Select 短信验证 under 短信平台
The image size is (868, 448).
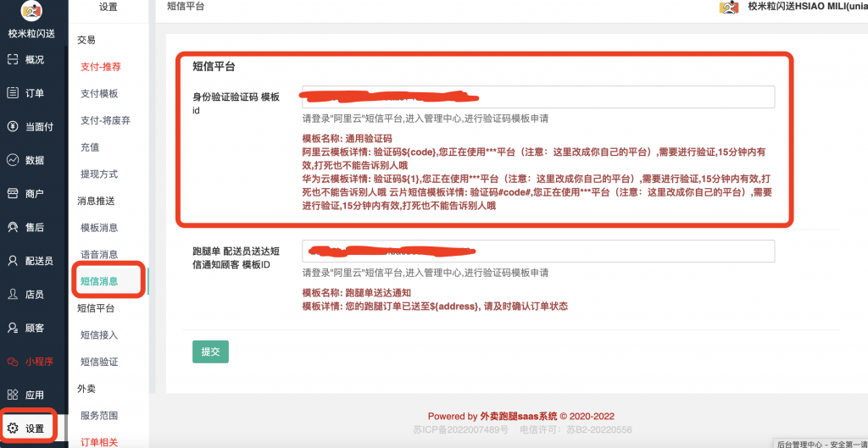(x=99, y=362)
